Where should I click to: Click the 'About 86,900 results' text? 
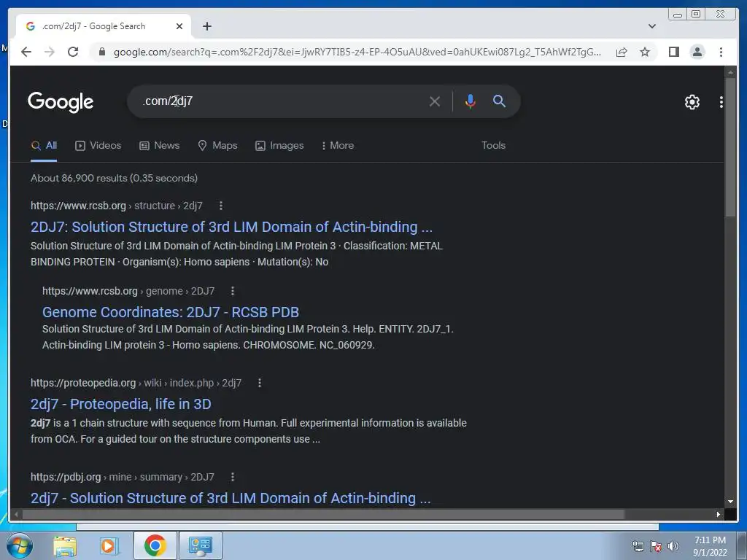point(114,178)
